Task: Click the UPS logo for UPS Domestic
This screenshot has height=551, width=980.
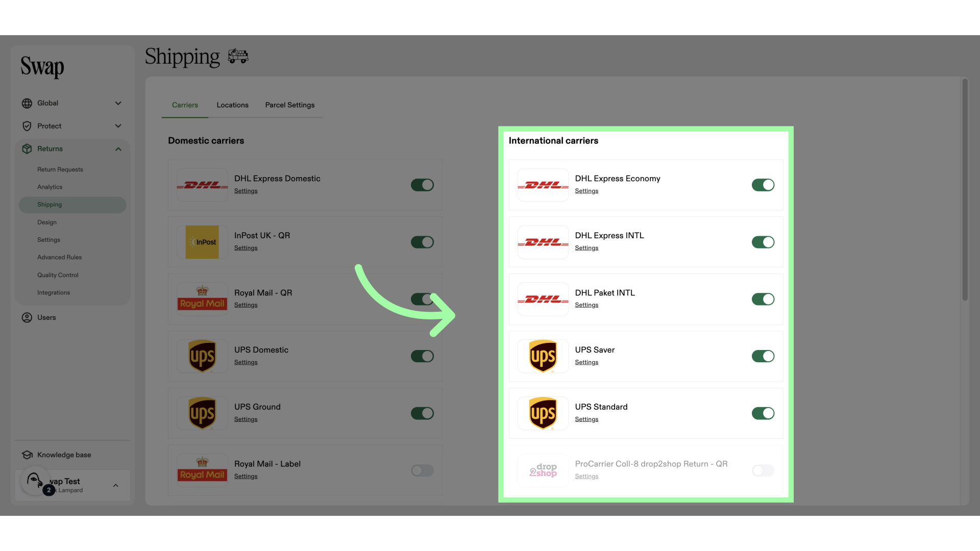Action: pos(202,356)
